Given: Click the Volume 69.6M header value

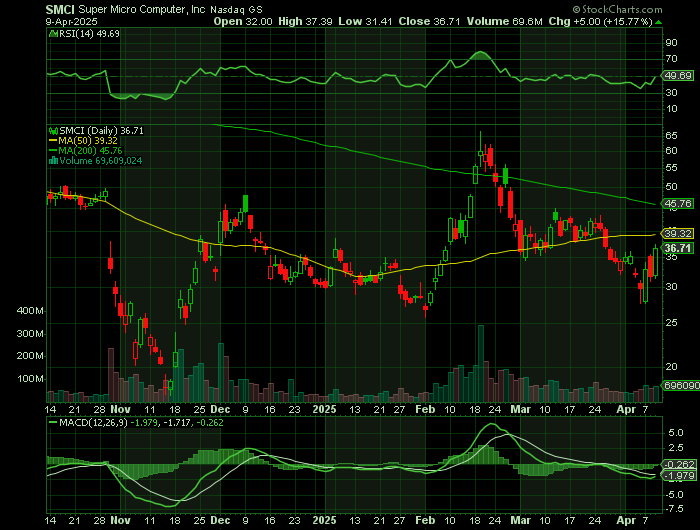Looking at the screenshot, I should [504, 21].
